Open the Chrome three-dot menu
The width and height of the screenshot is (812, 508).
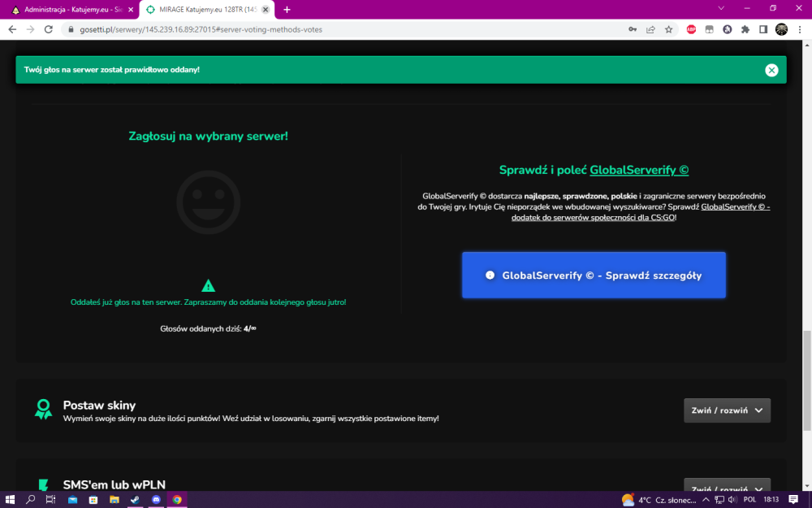800,29
